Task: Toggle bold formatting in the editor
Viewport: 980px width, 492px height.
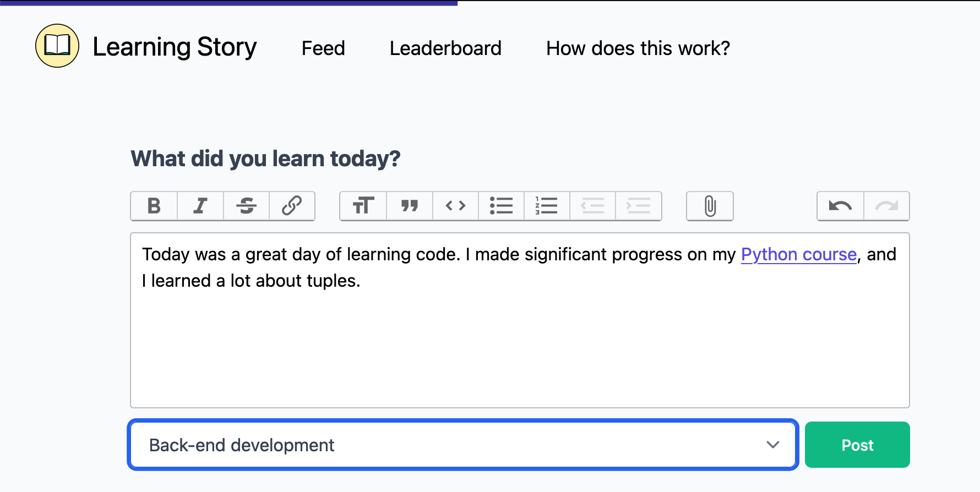Action: [x=154, y=206]
